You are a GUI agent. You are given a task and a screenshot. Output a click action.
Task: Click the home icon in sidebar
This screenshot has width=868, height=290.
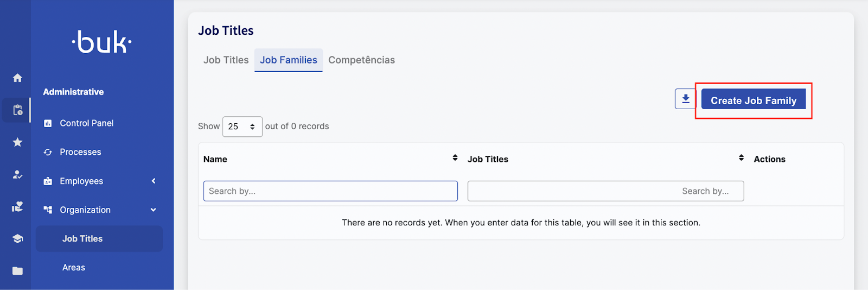pyautogui.click(x=17, y=78)
